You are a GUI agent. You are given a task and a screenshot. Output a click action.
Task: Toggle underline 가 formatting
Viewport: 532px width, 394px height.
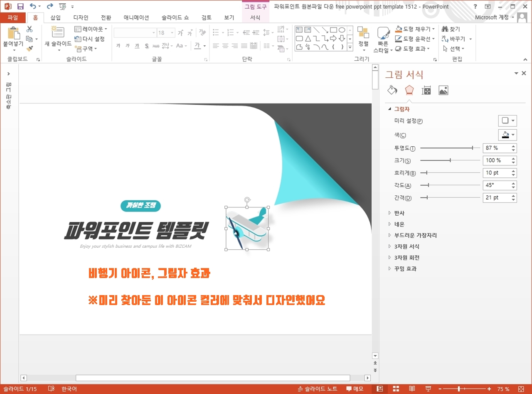137,46
